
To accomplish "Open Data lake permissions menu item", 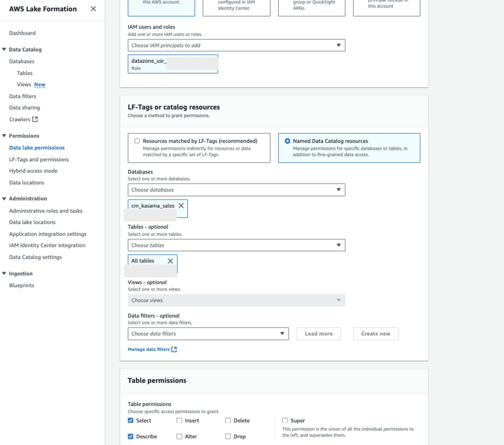I will pos(37,147).
